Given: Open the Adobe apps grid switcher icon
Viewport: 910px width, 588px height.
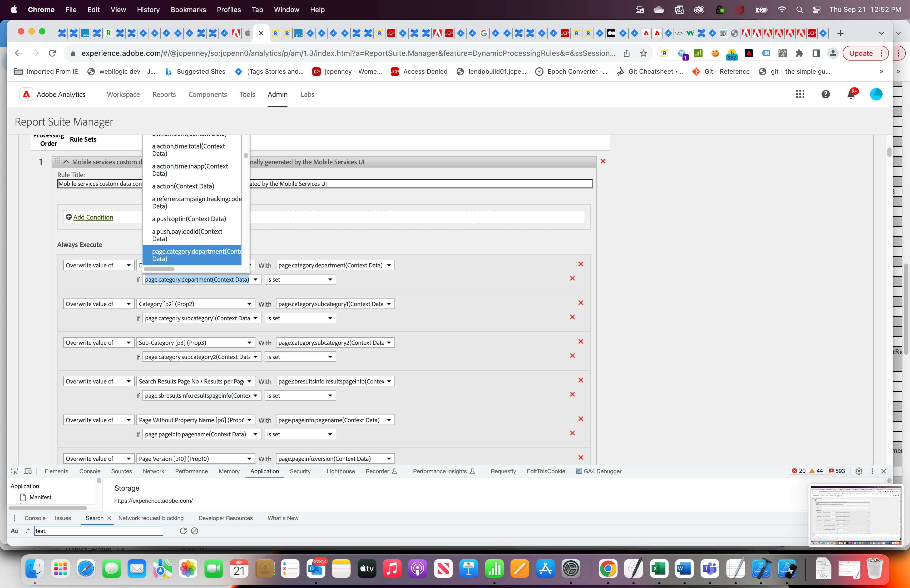Looking at the screenshot, I should click(800, 94).
